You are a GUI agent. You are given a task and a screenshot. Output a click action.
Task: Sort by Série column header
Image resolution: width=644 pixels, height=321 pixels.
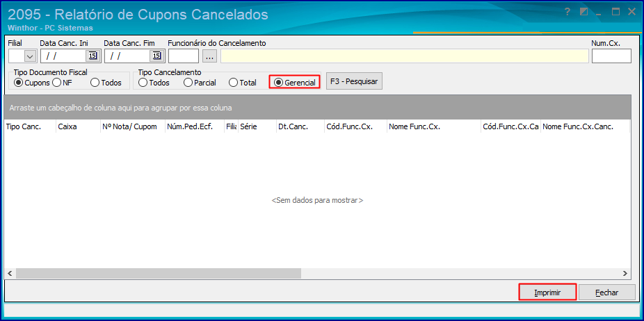point(257,127)
